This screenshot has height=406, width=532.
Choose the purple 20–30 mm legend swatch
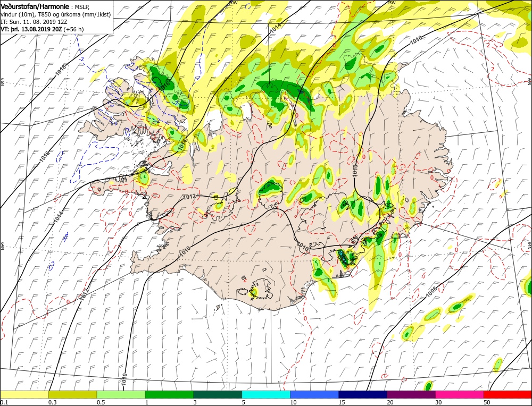click(x=411, y=394)
